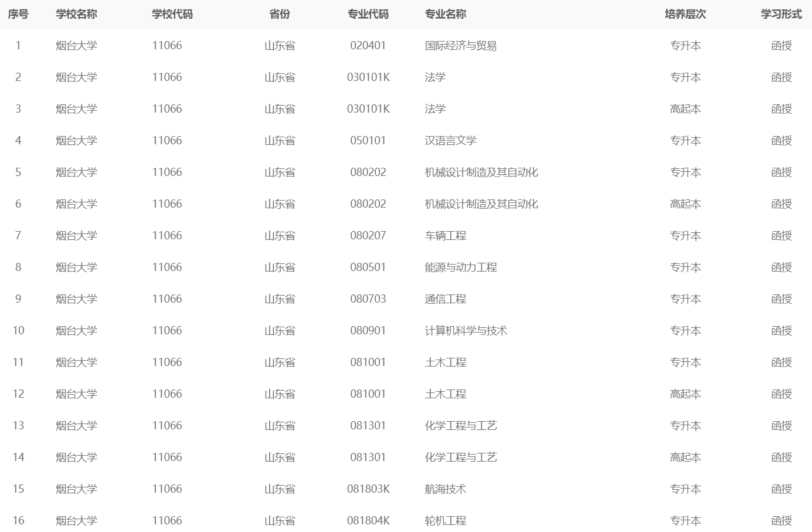Click major code 030101K in row 3
Image resolution: width=812 pixels, height=532 pixels.
(x=368, y=109)
